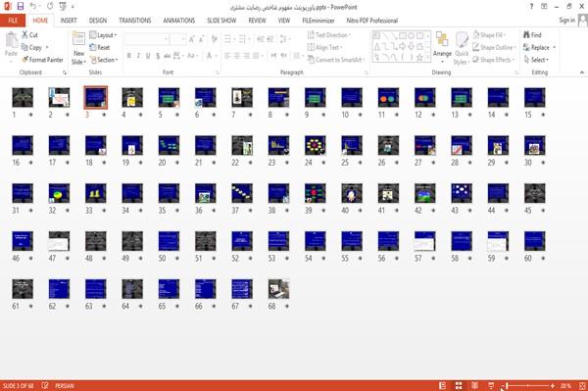Click Sign in link

coord(566,21)
